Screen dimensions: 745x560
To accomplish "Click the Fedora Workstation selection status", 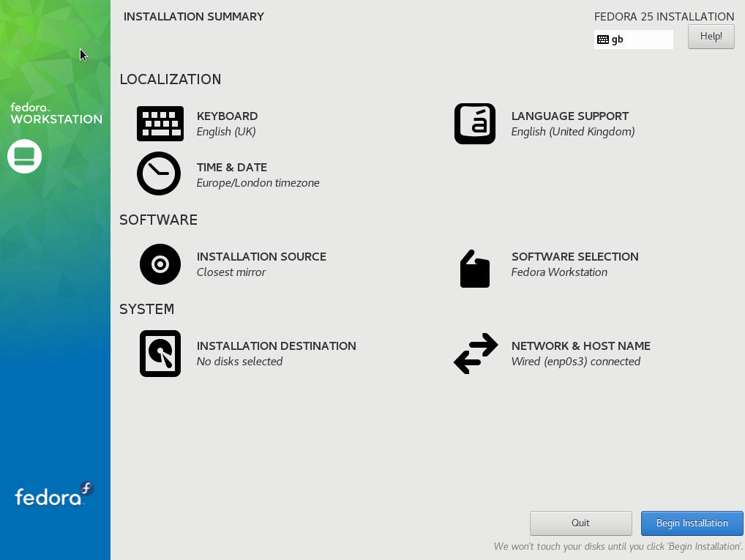I will pyautogui.click(x=559, y=272).
